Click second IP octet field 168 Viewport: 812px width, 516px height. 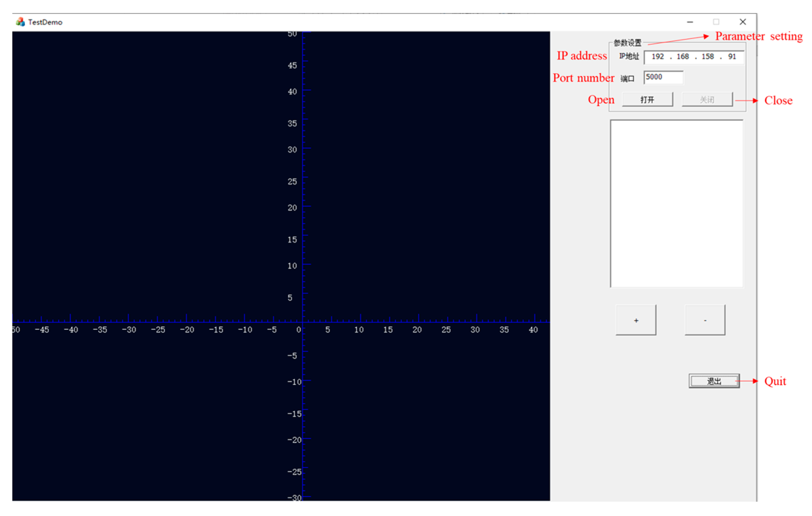(x=682, y=57)
